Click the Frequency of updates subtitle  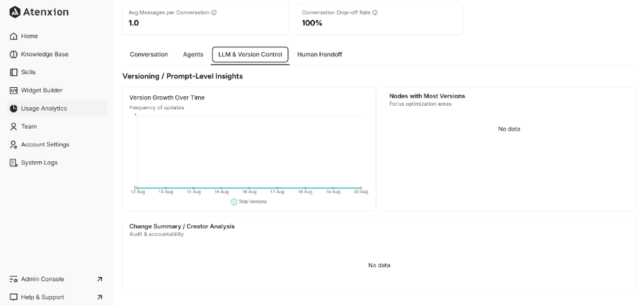tap(156, 107)
